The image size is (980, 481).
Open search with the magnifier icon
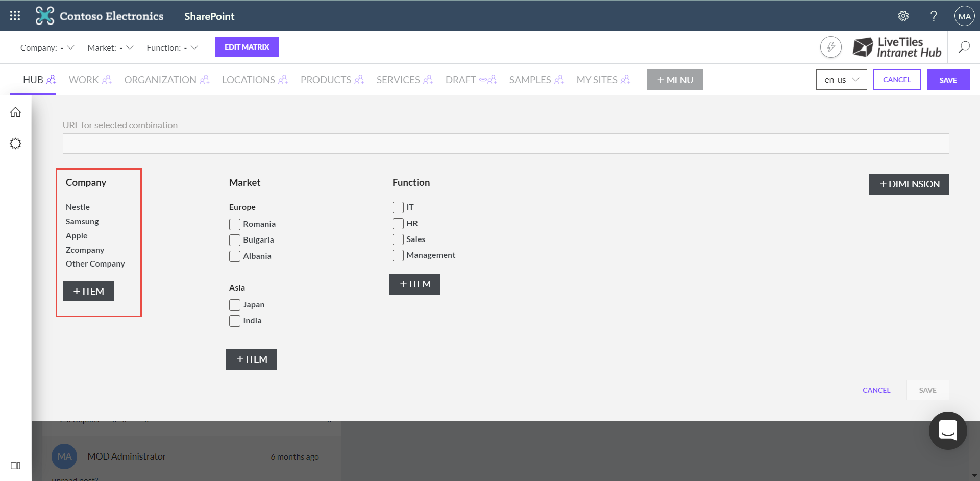(x=964, y=47)
